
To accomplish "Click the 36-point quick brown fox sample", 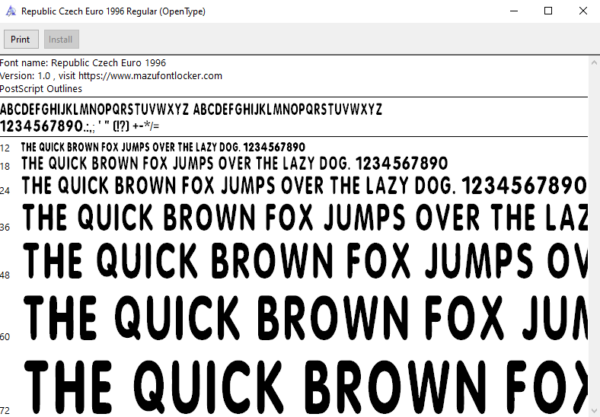I will (x=305, y=217).
